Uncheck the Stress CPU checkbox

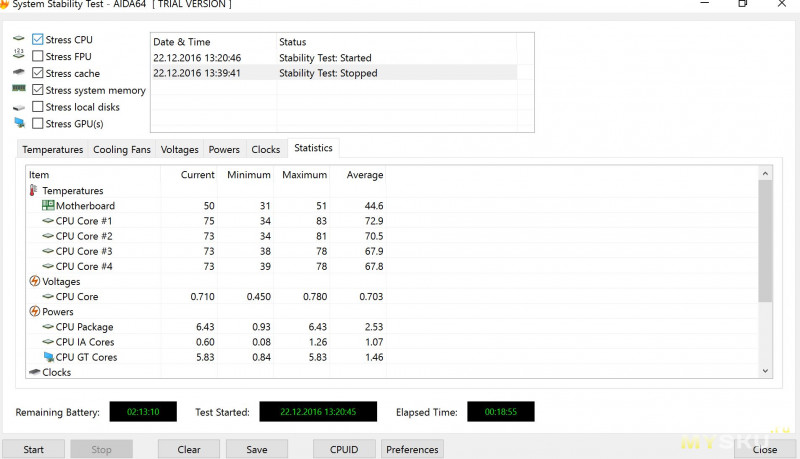coord(37,39)
